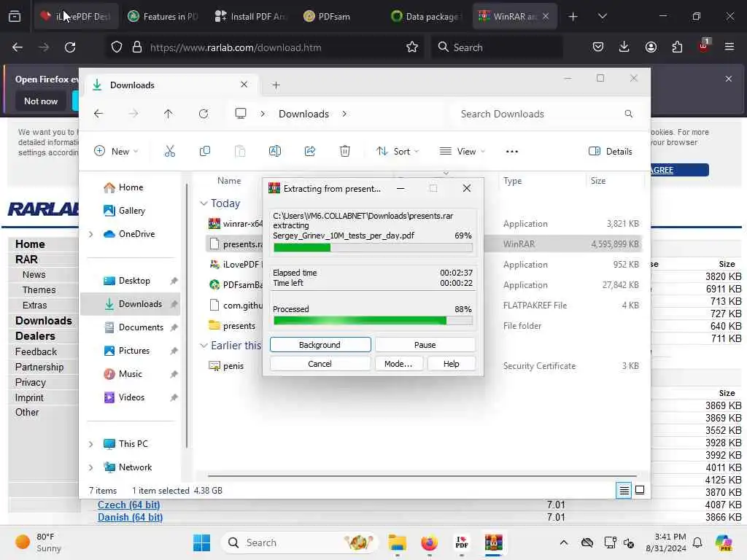Collapse the Earlier this week group
The image size is (747, 560).
[x=204, y=345]
